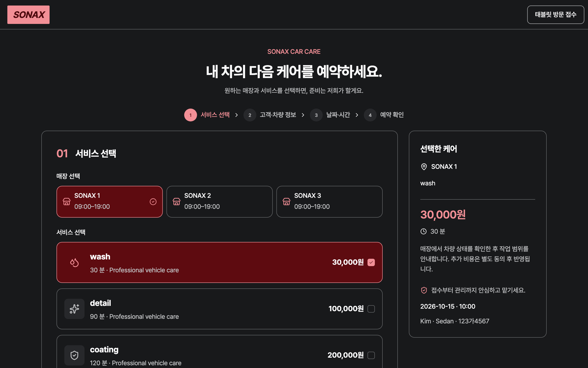Click the 100,000원 detail price
Image resolution: width=588 pixels, height=368 pixels.
coord(346,309)
